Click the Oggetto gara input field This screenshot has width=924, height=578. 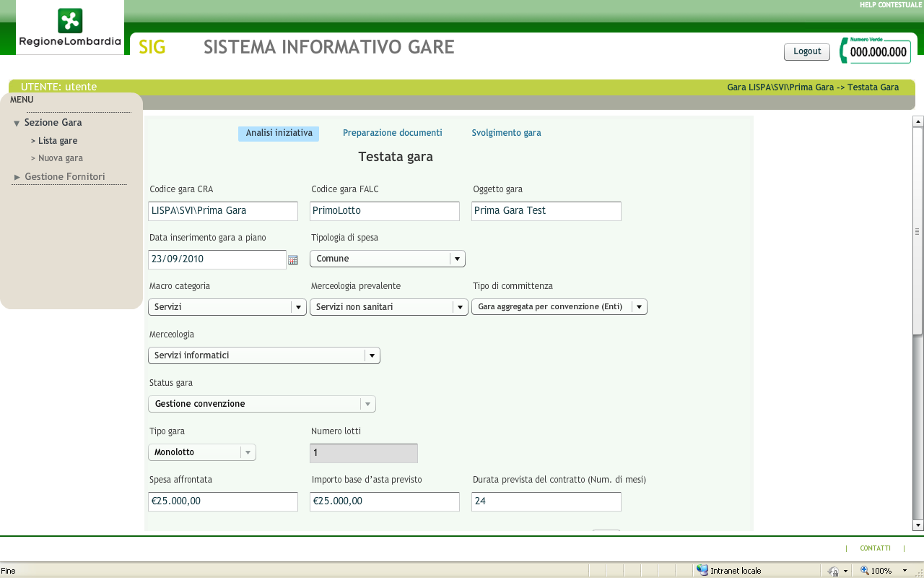546,211
